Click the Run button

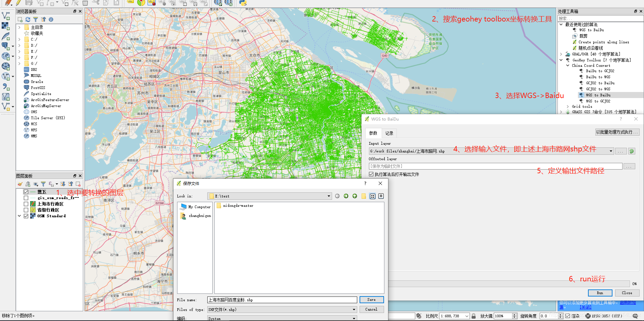click(600, 293)
